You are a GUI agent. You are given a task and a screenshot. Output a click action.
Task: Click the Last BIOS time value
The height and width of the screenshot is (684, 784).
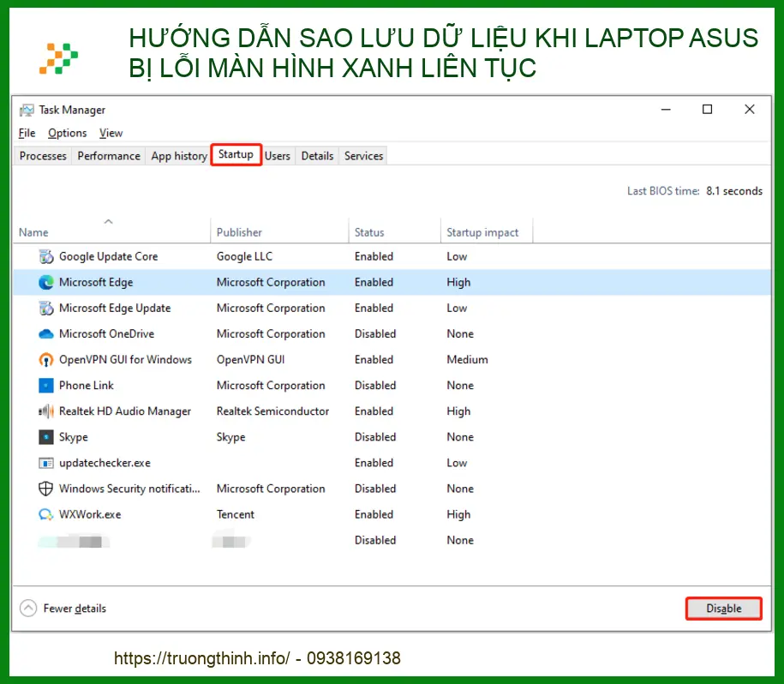tap(734, 191)
